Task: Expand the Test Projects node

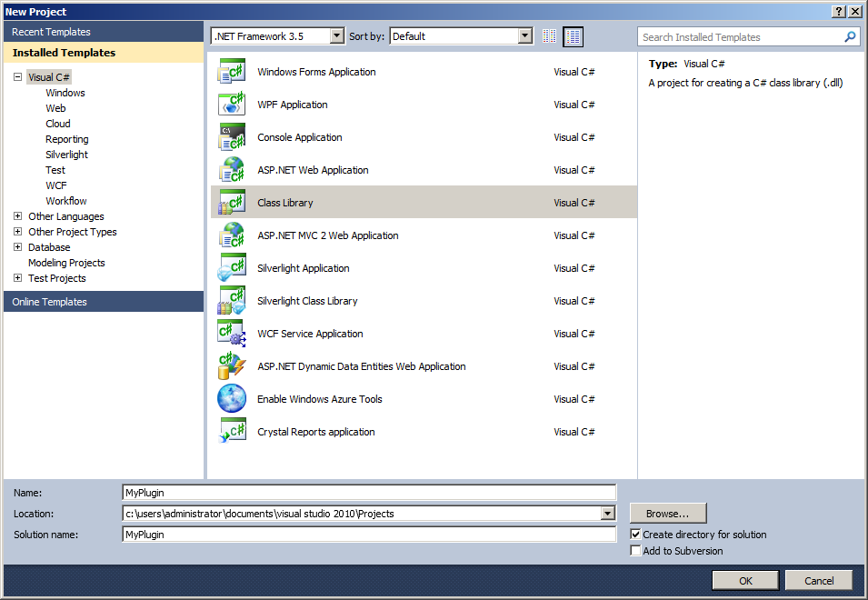Action: 17,278
